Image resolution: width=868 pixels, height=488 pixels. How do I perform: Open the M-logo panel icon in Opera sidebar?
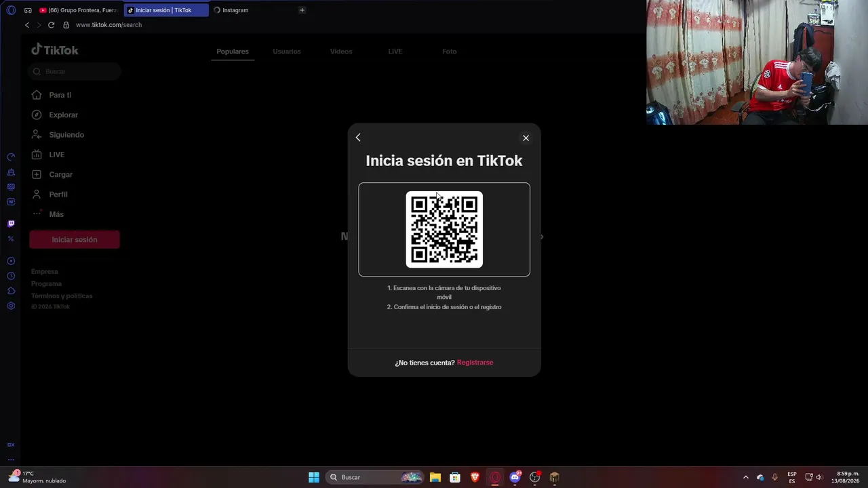11,202
